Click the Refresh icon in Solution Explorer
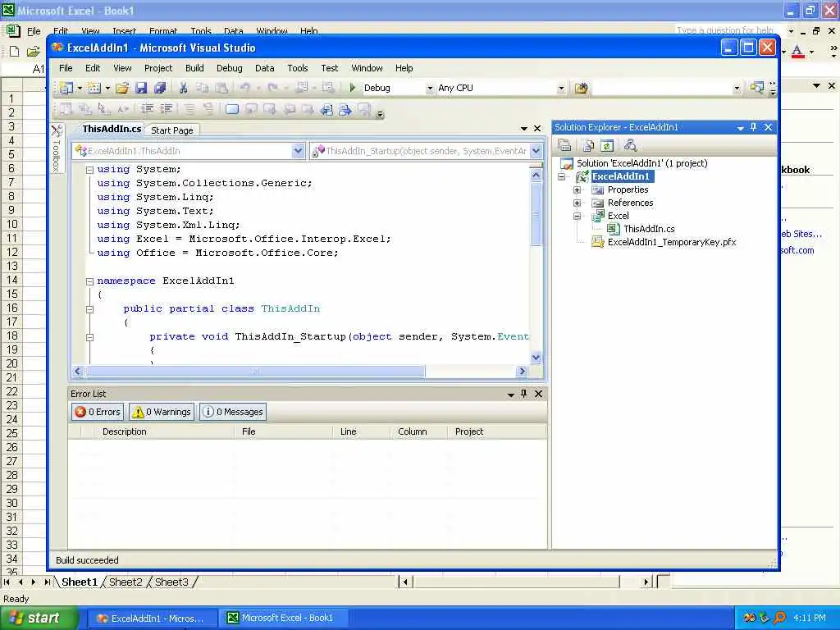 pyautogui.click(x=607, y=145)
